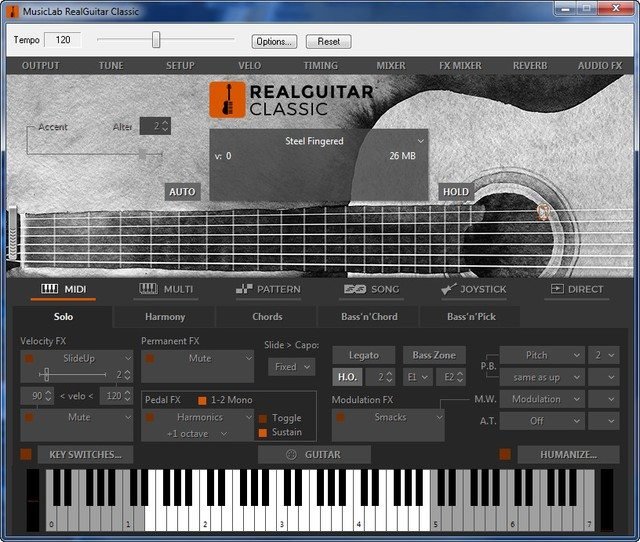Open the MIXER menu tab

click(391, 66)
